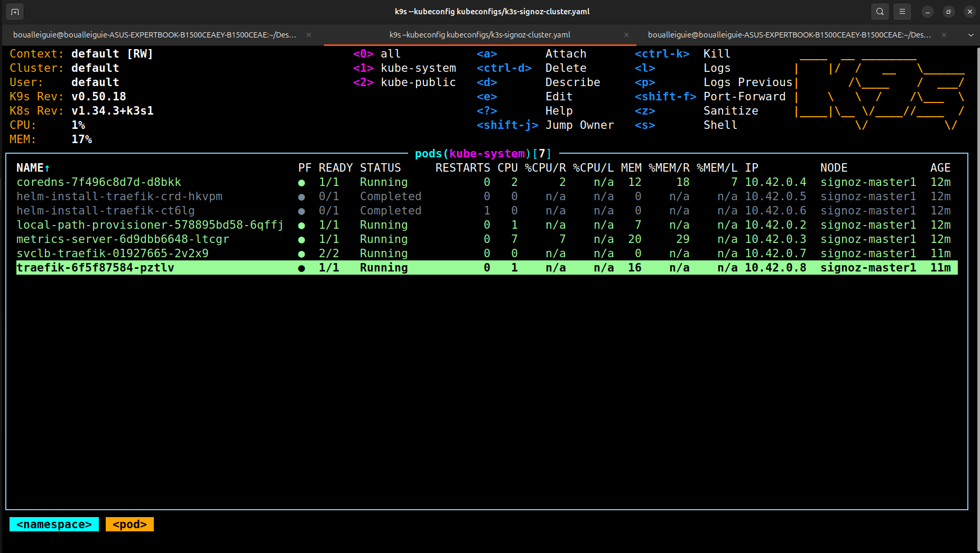Click the <pod> breadcrumb

[130, 524]
